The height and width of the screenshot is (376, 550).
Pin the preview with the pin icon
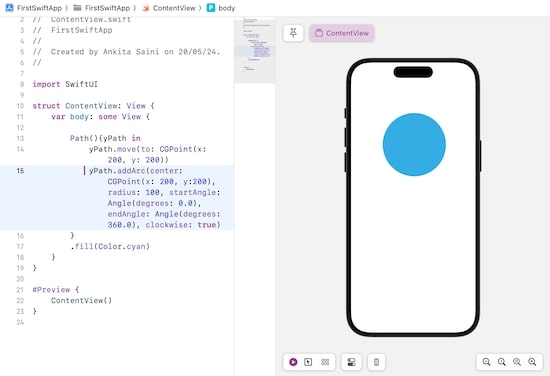293,33
